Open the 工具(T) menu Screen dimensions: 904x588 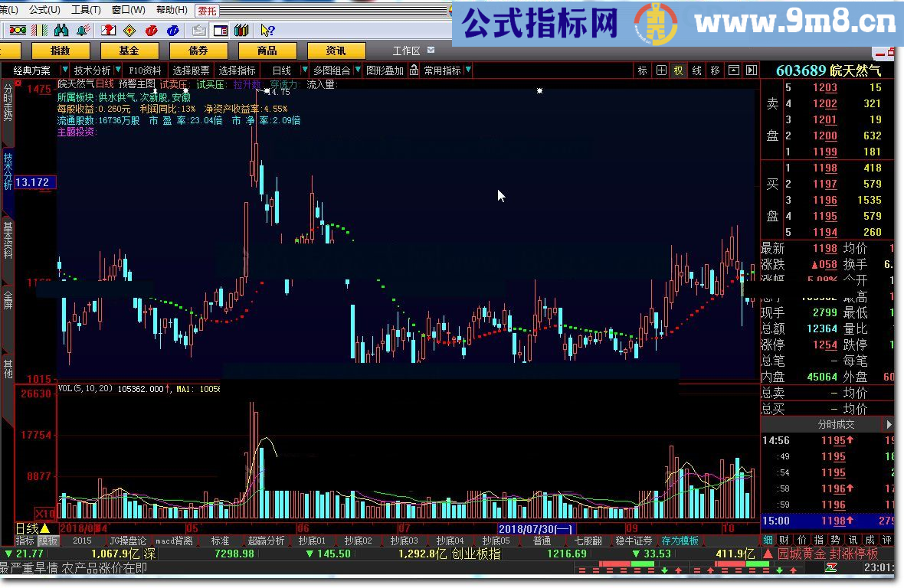coord(85,10)
